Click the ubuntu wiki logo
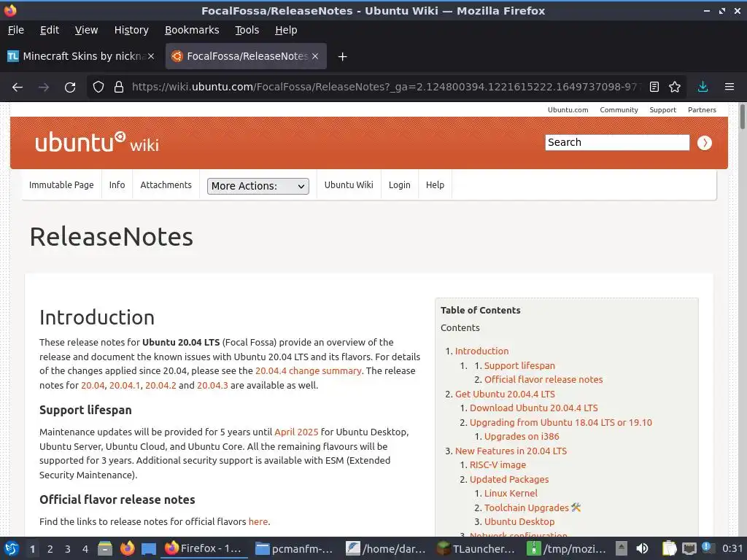This screenshot has height=560, width=747. point(97,142)
